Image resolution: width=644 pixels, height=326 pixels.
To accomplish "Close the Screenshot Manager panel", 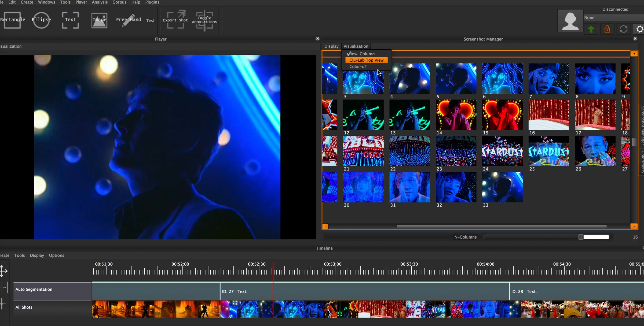I will tap(635, 39).
